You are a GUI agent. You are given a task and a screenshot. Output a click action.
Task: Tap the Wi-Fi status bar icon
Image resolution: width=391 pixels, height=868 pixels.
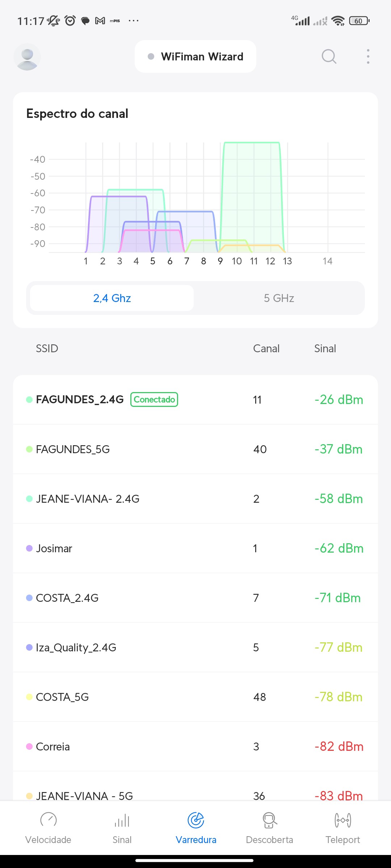pos(338,21)
